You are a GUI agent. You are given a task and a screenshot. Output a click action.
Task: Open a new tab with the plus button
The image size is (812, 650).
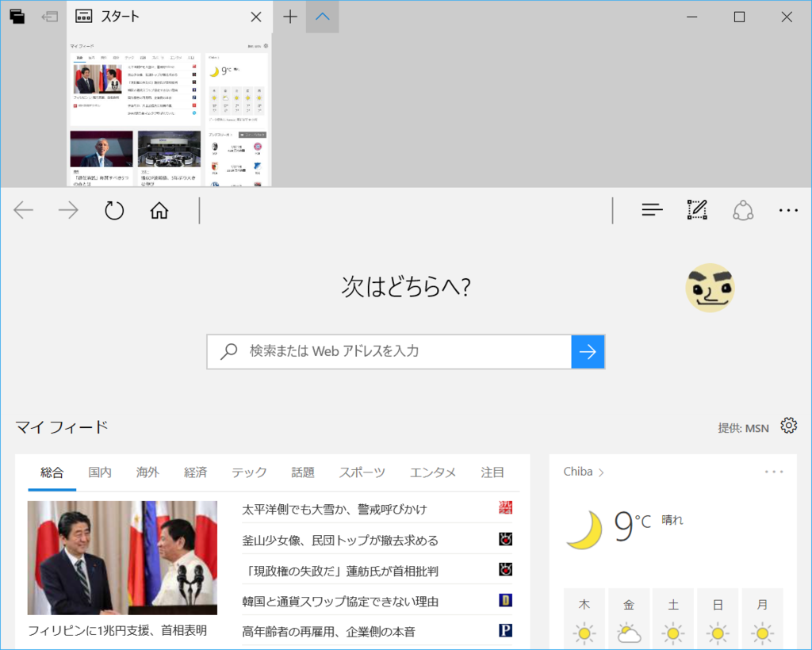[x=290, y=17]
